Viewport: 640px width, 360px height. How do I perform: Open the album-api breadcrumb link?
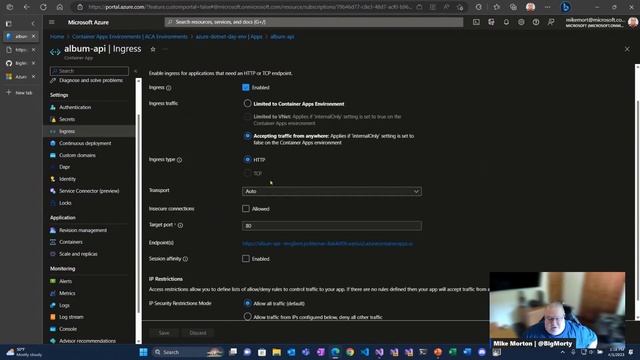(282, 37)
